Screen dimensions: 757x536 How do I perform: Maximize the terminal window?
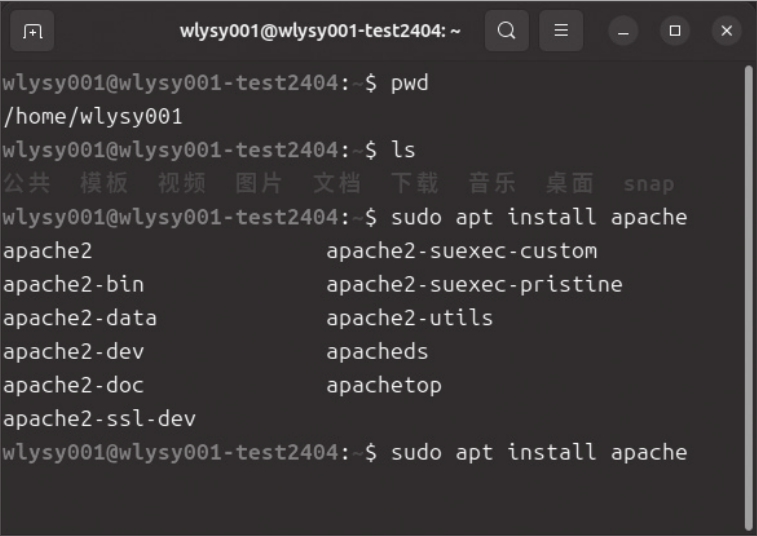675,31
